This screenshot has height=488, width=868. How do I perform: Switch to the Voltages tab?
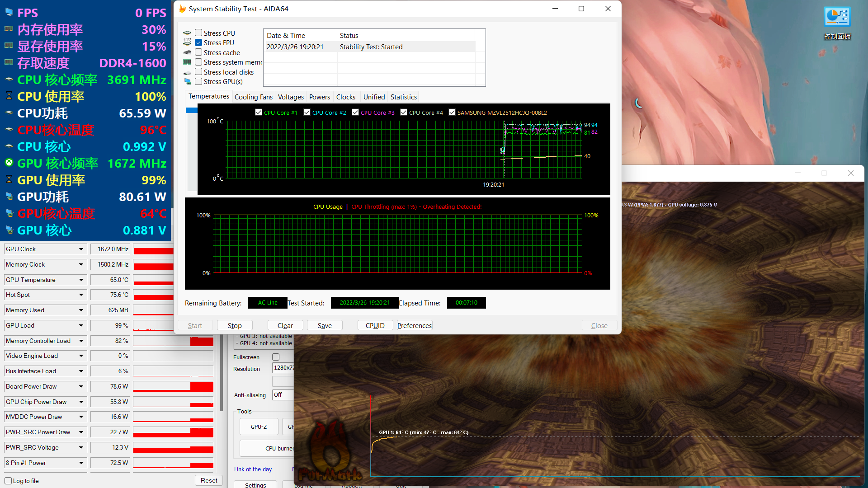[x=291, y=97]
